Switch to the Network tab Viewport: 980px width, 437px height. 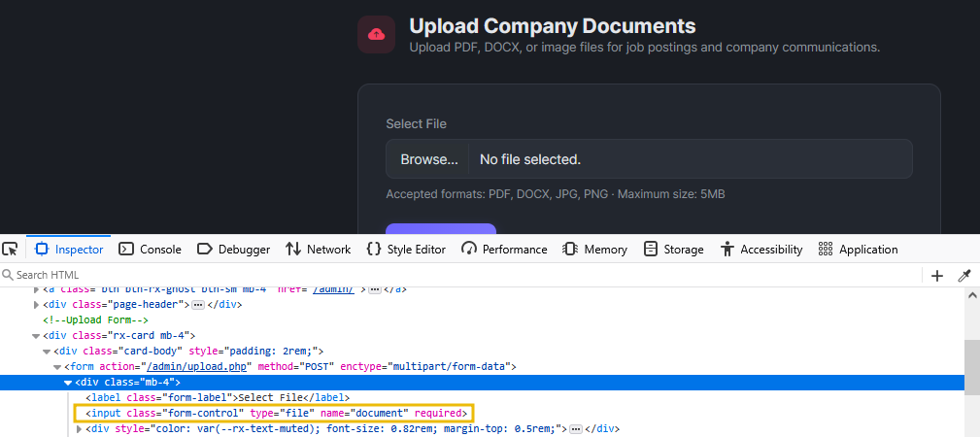point(319,250)
